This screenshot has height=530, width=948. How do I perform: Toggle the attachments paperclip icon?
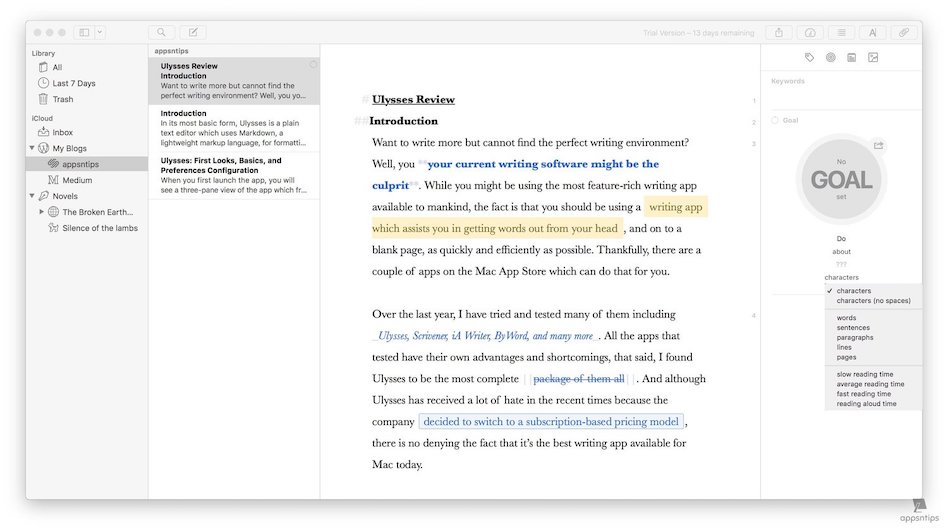904,32
